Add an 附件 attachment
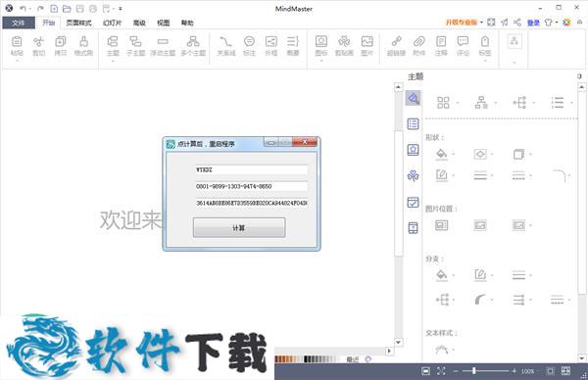The height and width of the screenshot is (380, 588). click(418, 46)
